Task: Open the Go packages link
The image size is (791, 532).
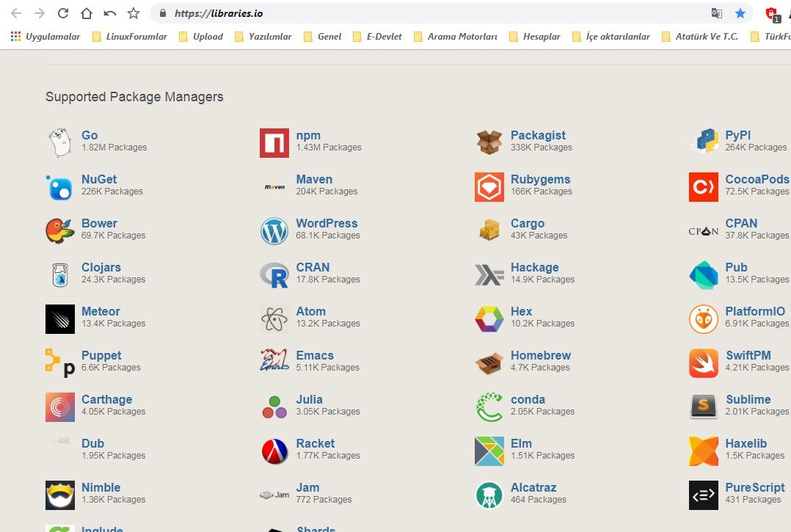Action: (90, 135)
